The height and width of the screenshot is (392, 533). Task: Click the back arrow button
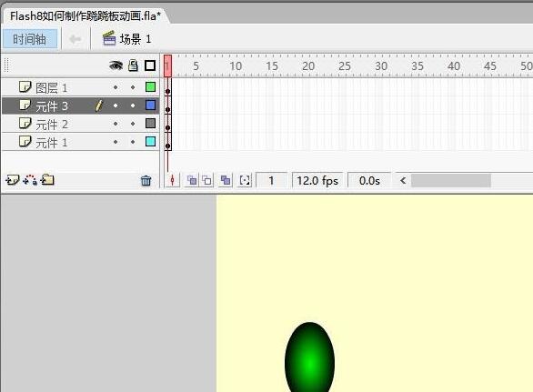(75, 39)
